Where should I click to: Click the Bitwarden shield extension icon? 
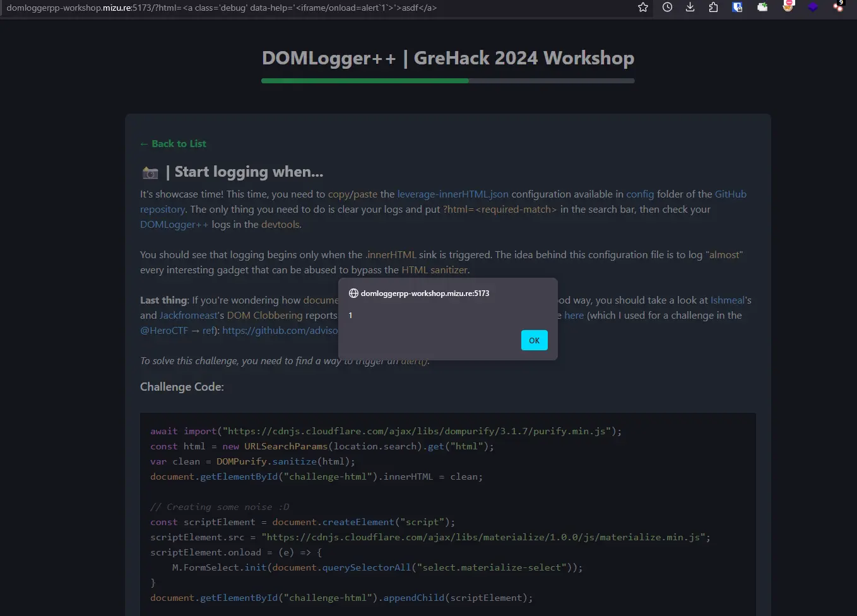pos(737,8)
